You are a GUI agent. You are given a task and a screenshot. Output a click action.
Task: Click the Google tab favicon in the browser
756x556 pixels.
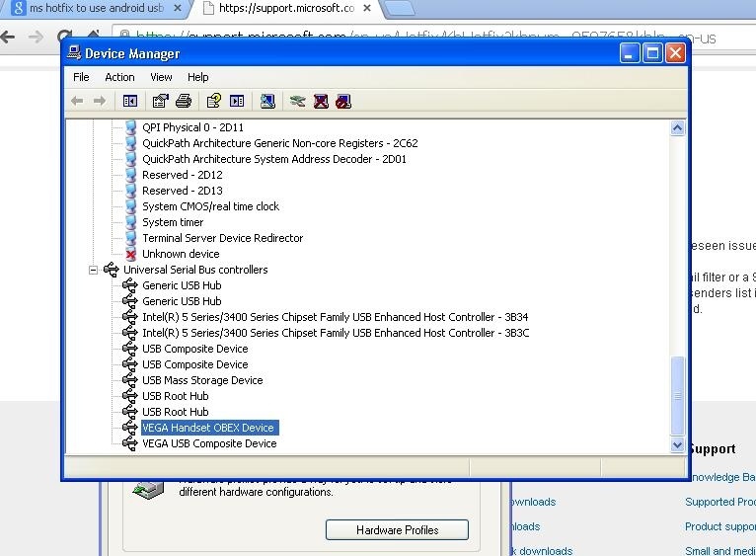[x=19, y=8]
